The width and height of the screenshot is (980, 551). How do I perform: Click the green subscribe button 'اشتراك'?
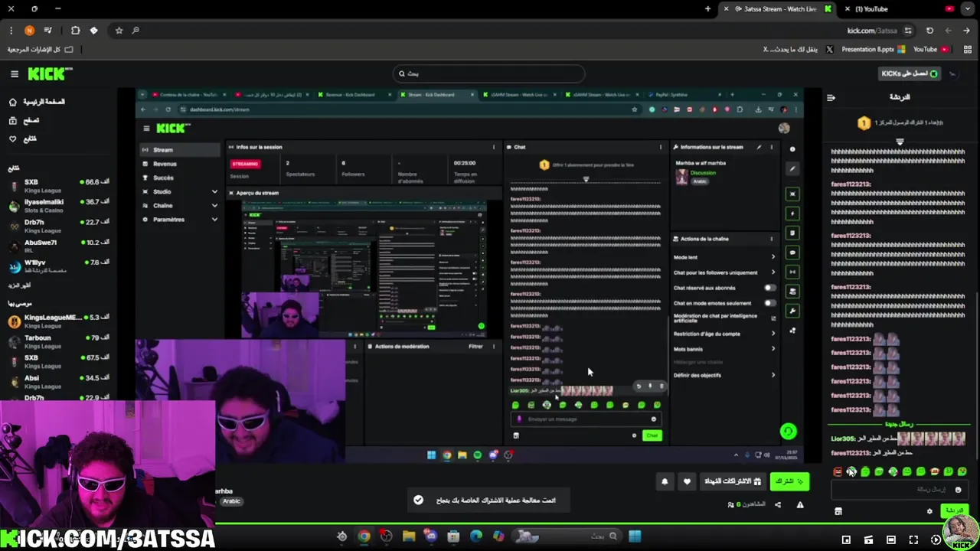pos(789,481)
